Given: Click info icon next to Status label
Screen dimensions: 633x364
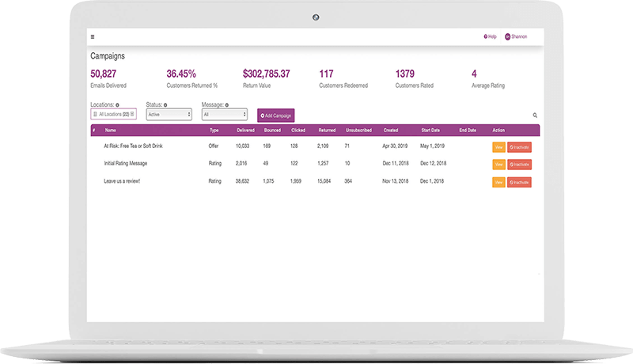Looking at the screenshot, I should pos(165,104).
